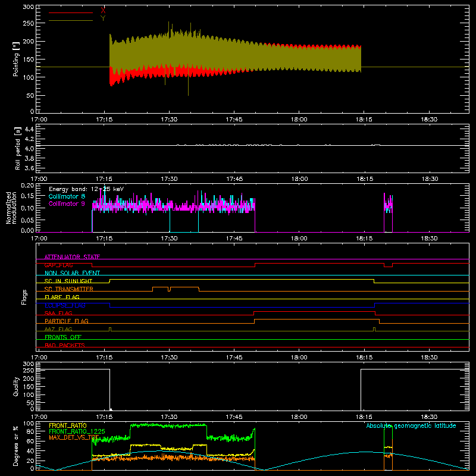
Task: Click the olive Y legend line
Action: [x=71, y=21]
